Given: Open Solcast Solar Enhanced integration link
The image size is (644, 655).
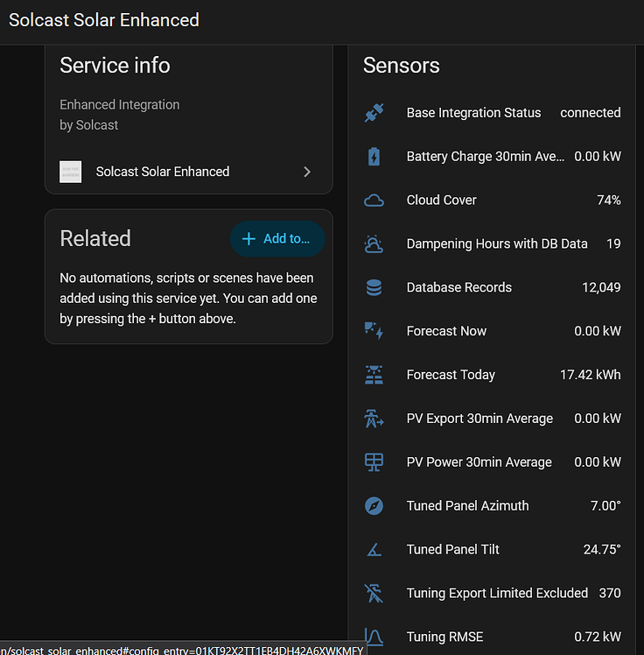Looking at the screenshot, I should (x=189, y=172).
